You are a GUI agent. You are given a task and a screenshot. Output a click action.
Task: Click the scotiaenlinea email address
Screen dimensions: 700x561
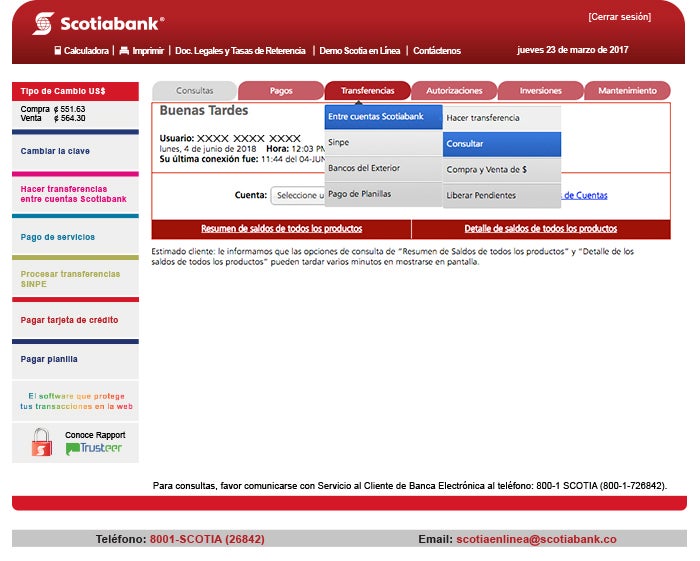tap(536, 539)
